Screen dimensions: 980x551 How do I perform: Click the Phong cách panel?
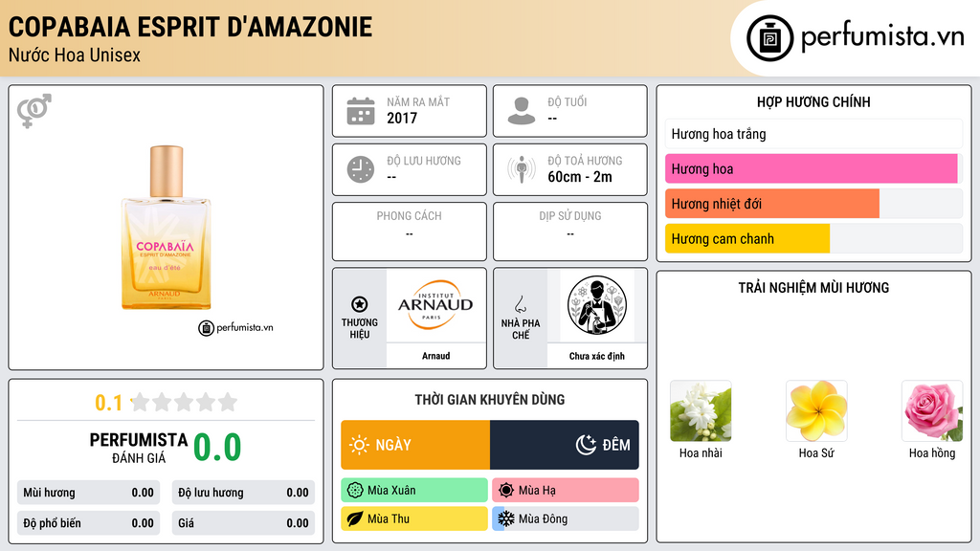(x=410, y=231)
